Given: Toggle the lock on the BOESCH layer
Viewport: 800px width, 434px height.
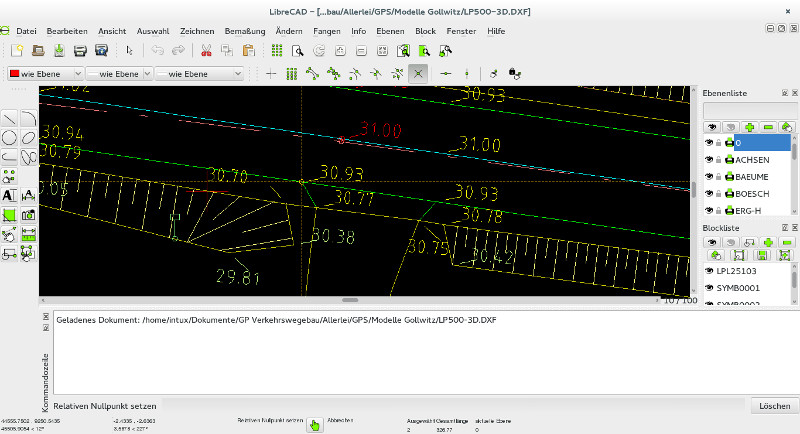Looking at the screenshot, I should click(x=718, y=194).
